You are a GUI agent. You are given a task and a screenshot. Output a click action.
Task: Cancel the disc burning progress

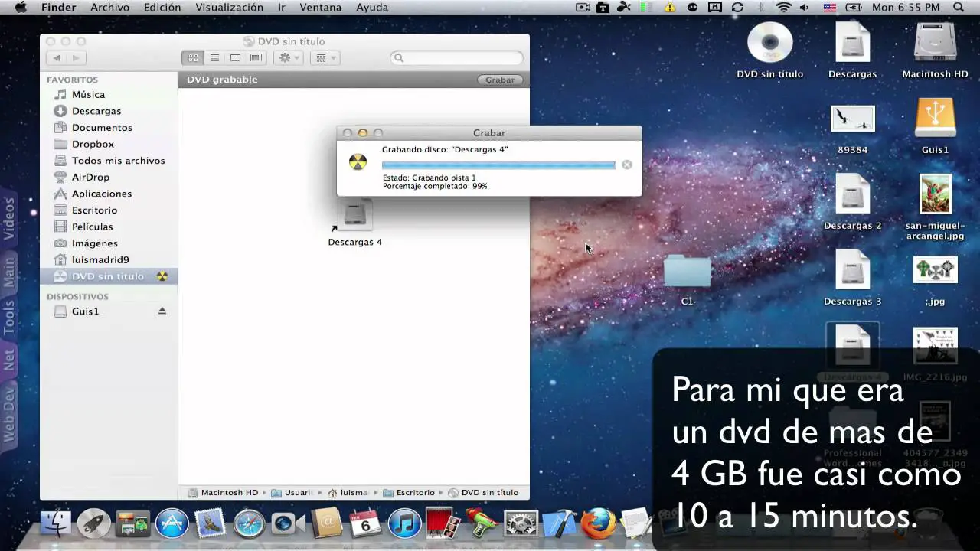[x=627, y=165]
